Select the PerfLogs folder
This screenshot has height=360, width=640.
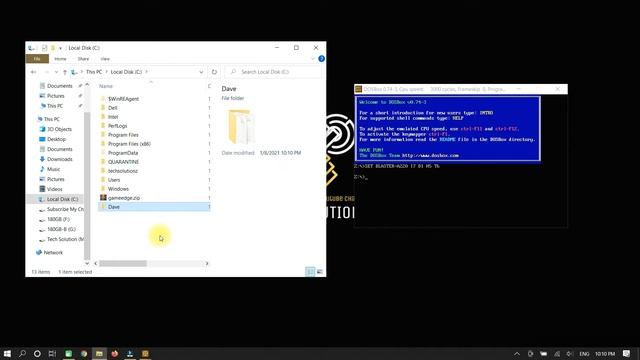tap(117, 126)
